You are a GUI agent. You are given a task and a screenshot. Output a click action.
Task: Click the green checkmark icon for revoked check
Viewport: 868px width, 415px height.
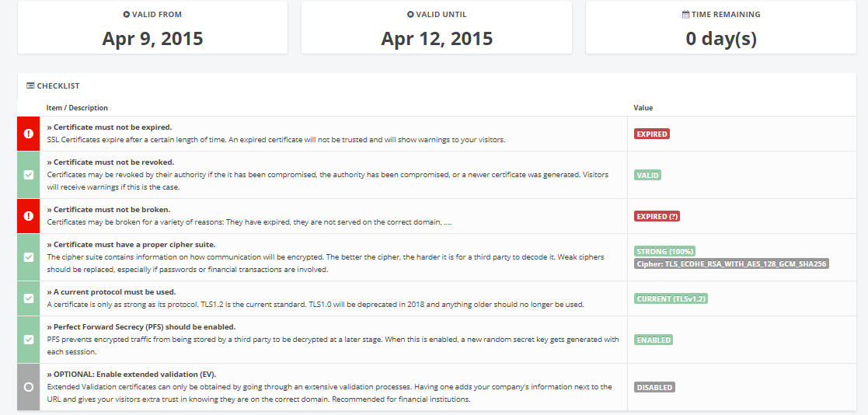tap(29, 175)
